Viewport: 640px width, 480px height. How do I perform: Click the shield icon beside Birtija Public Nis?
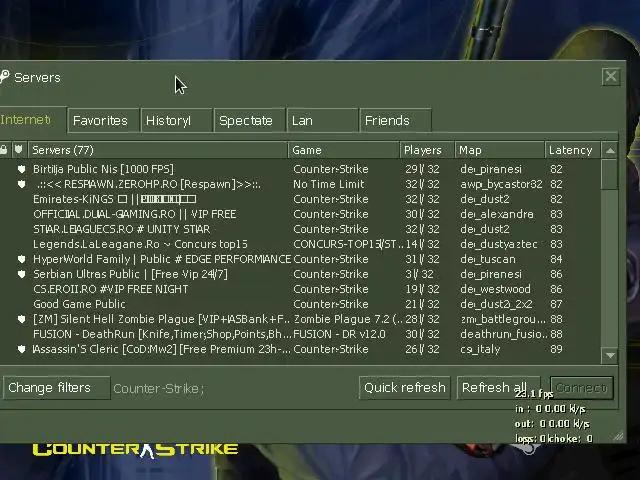(x=21, y=169)
